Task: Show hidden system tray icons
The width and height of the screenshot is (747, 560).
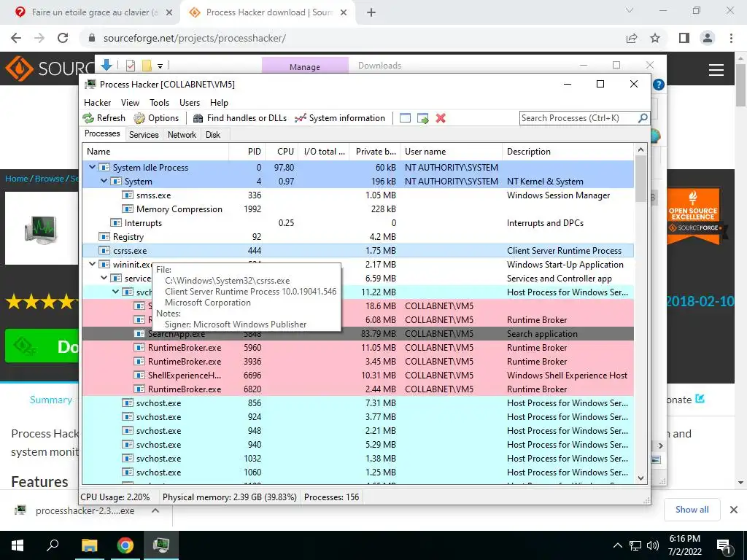Action: coord(617,545)
